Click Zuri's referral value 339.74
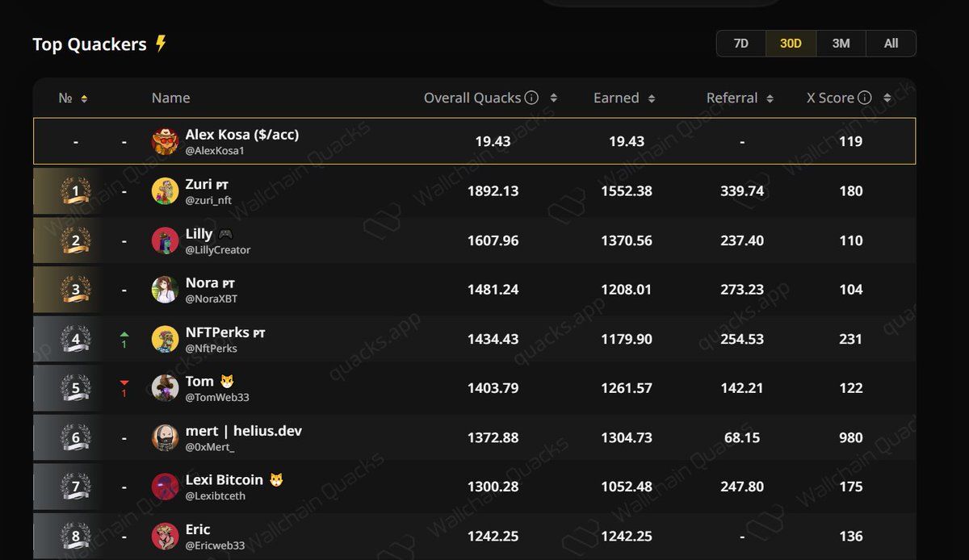969x560 pixels. 742,191
